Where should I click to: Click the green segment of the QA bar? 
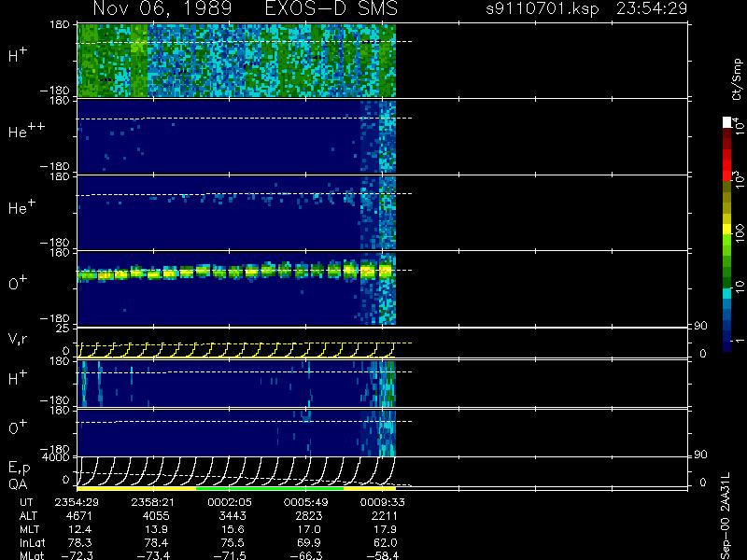pos(270,488)
